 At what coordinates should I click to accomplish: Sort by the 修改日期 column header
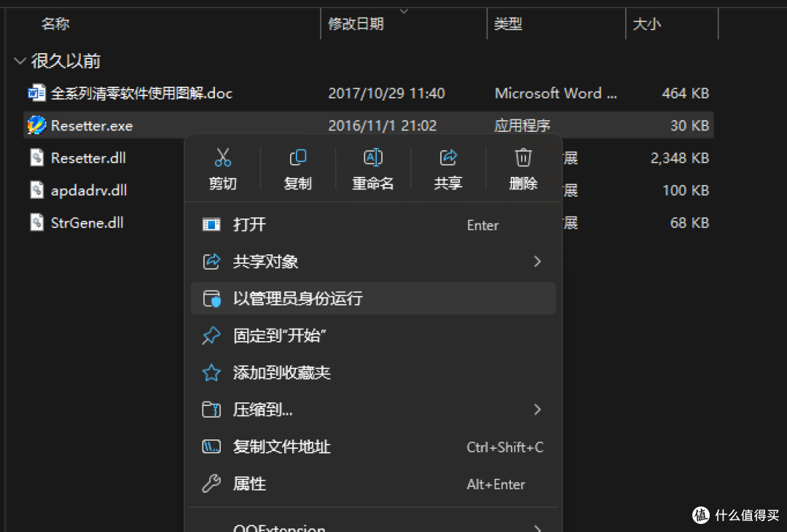click(x=356, y=23)
